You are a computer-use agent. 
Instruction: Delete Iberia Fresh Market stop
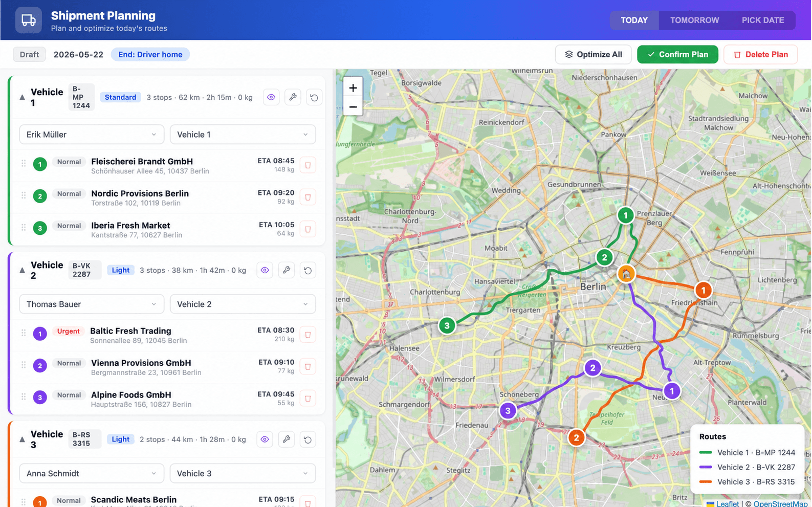(x=308, y=229)
